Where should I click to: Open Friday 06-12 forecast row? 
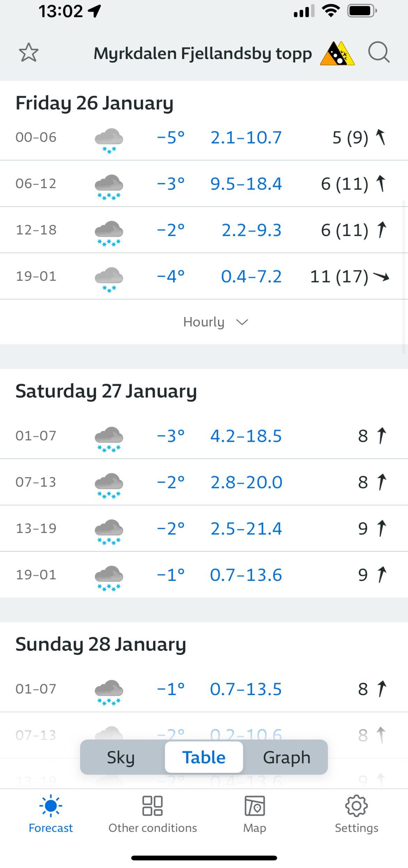[204, 183]
